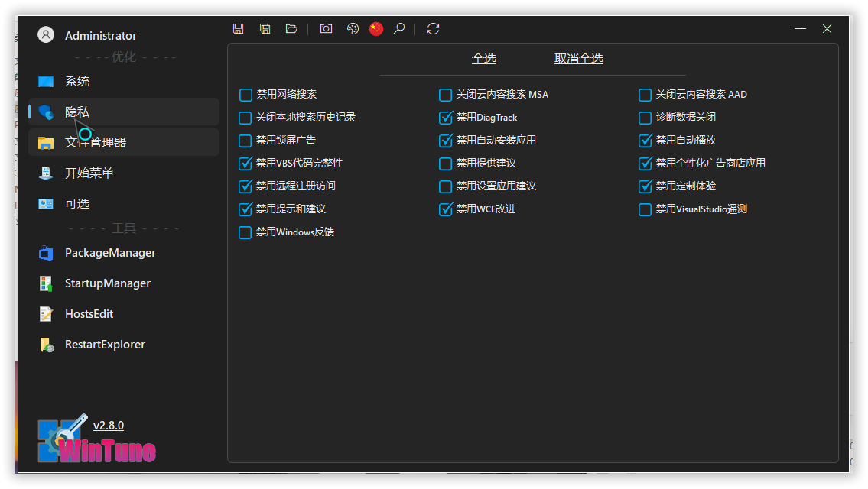Click 取消全选 to deselect all
This screenshot has height=489, width=868.
point(579,59)
